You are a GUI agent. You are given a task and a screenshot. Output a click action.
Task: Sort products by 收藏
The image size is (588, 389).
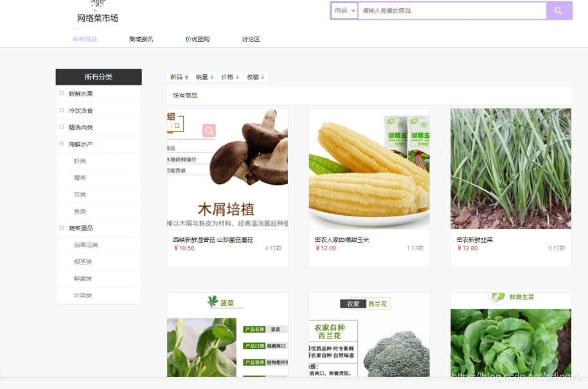(x=256, y=77)
